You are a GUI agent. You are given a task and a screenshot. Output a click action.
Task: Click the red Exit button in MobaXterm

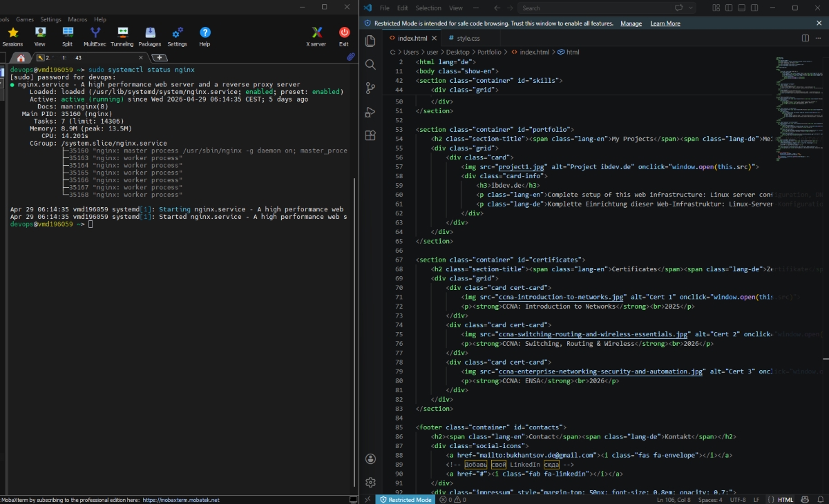[344, 37]
